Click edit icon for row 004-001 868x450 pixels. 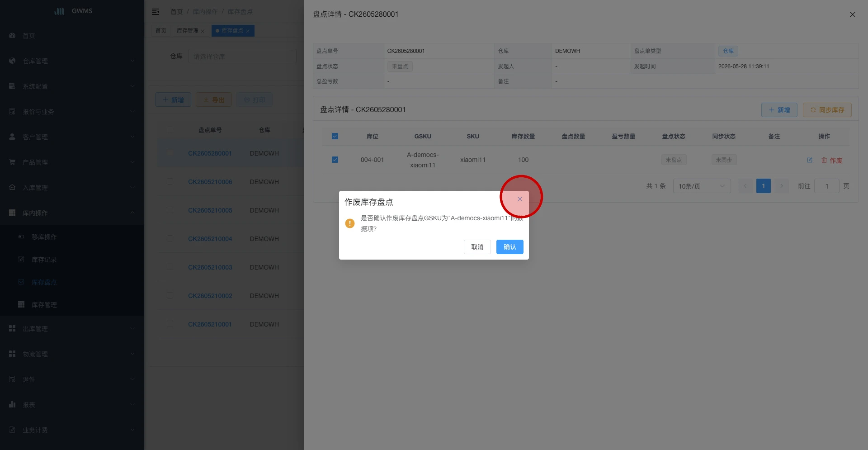810,160
